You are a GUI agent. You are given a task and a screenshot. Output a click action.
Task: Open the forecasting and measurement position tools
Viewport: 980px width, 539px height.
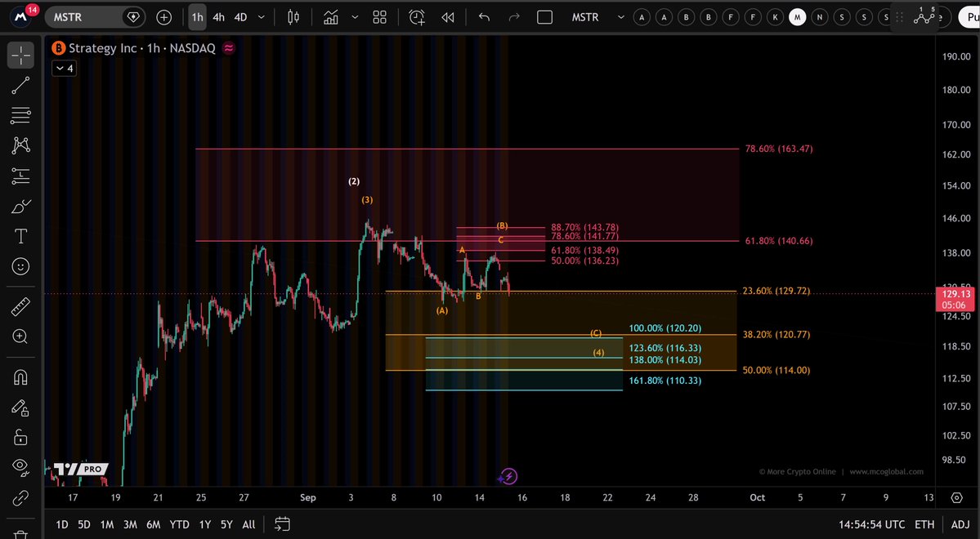(20, 176)
